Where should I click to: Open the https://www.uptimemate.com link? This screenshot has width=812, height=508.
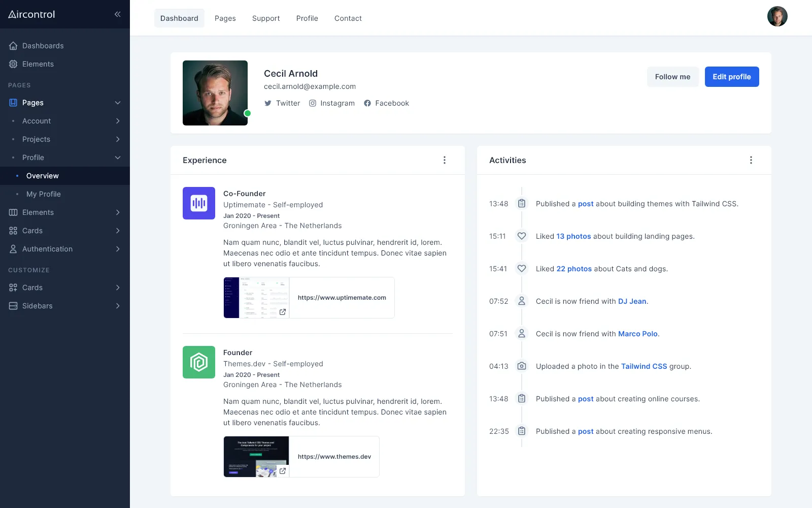[x=342, y=298]
